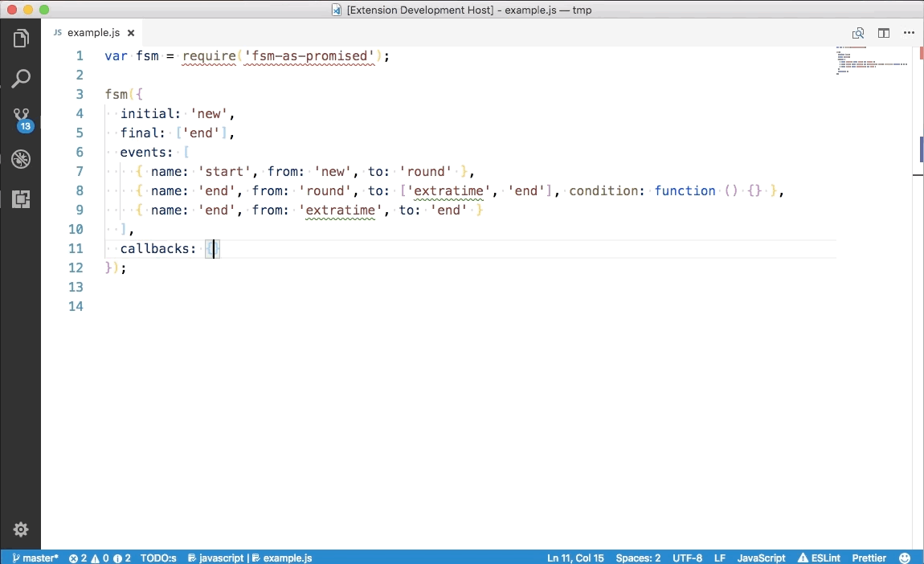Click the ESLint warning status item
The height and width of the screenshot is (564, 924).
[819, 558]
